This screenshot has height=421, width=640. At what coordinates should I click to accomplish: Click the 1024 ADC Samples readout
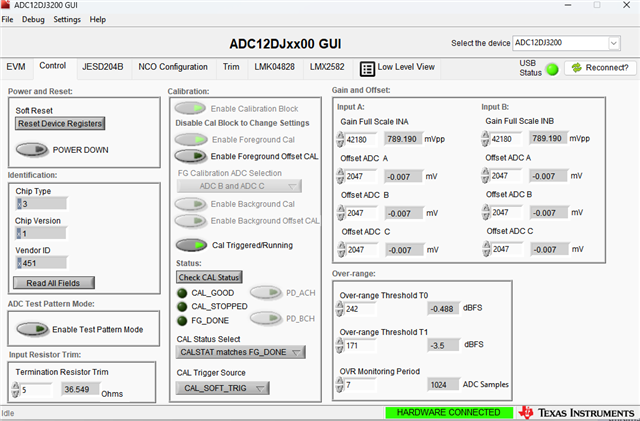tap(443, 385)
